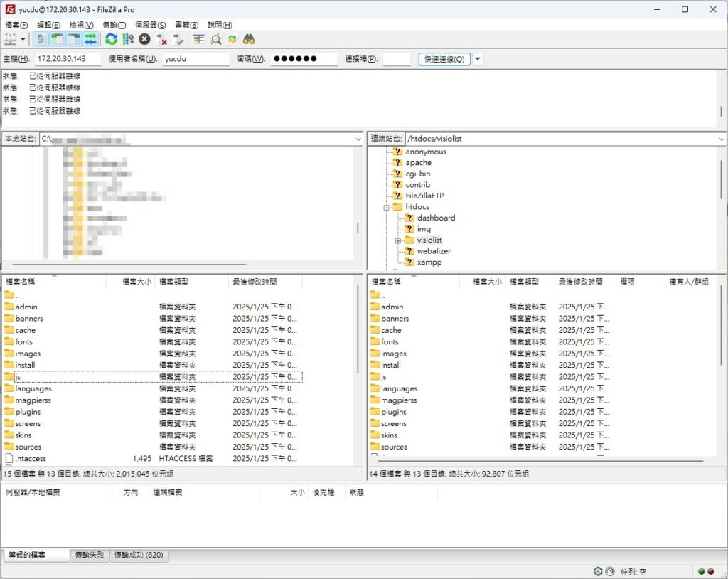
Task: Sort remote files by 最後修改時間 column
Action: pos(580,282)
